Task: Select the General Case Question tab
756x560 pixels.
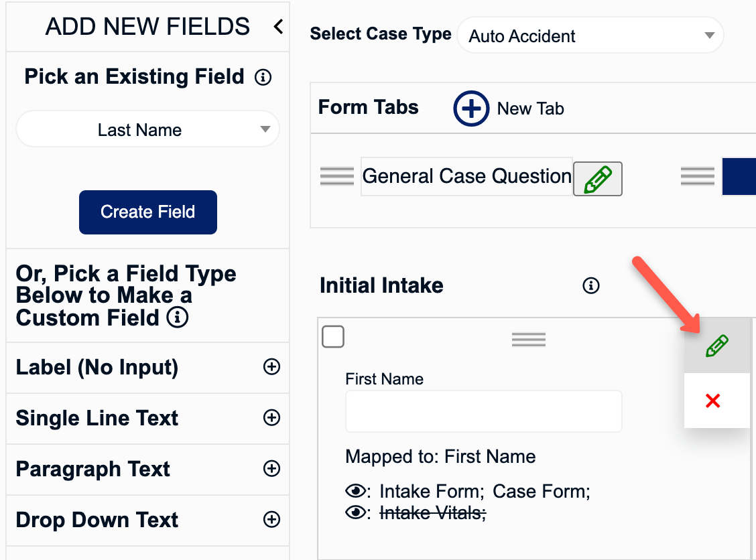Action: click(466, 176)
